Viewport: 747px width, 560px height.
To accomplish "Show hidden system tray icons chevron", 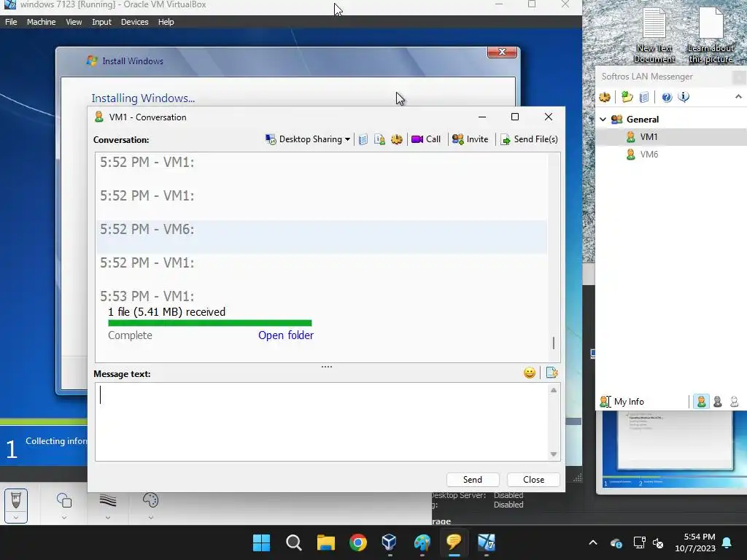I will pyautogui.click(x=593, y=542).
